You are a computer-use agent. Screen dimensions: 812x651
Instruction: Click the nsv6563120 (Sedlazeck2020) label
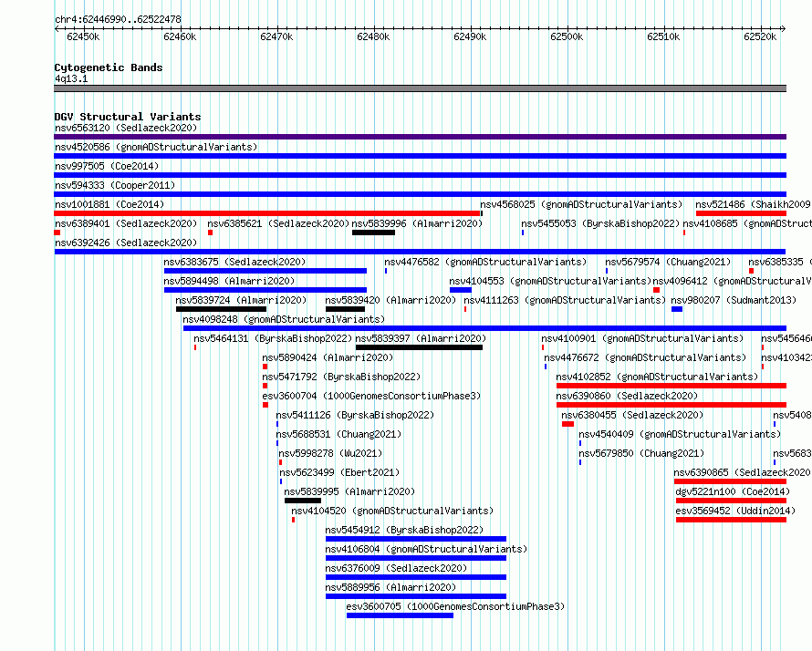coord(126,128)
